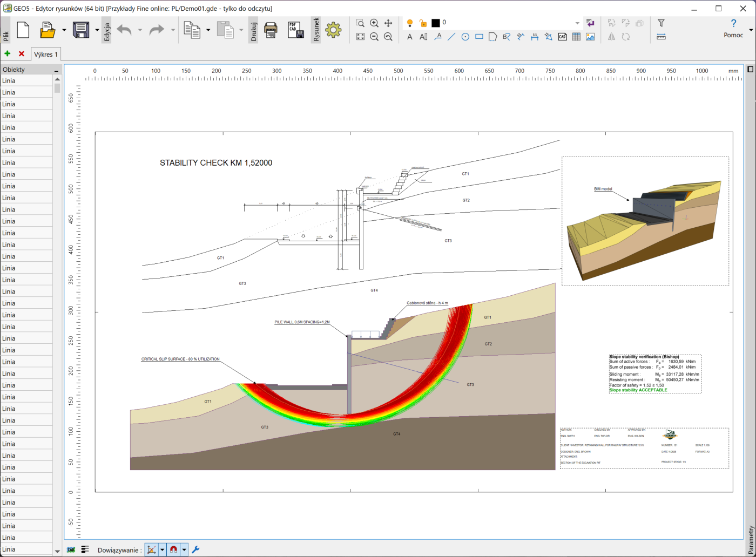Expand the open file dropdown arrow
756x557 pixels.
tap(64, 30)
